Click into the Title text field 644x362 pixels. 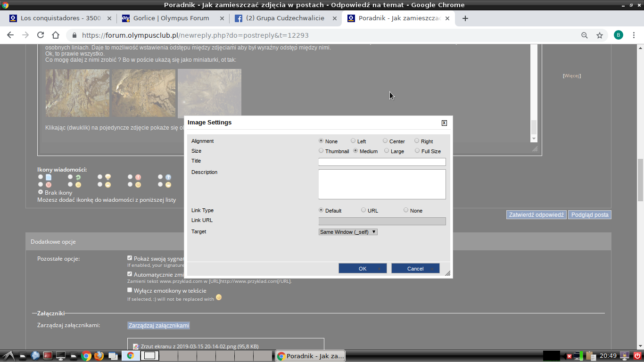point(382,162)
